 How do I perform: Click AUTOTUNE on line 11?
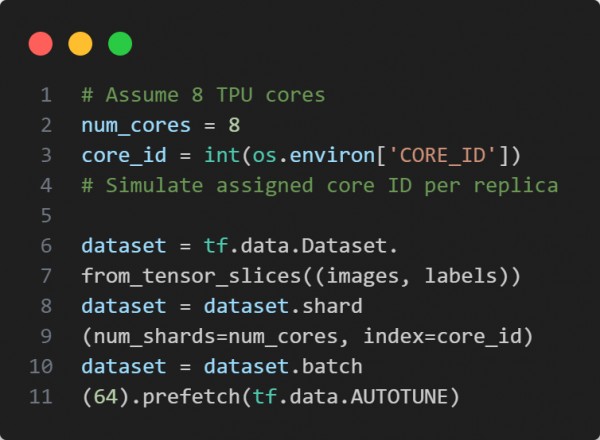399,397
